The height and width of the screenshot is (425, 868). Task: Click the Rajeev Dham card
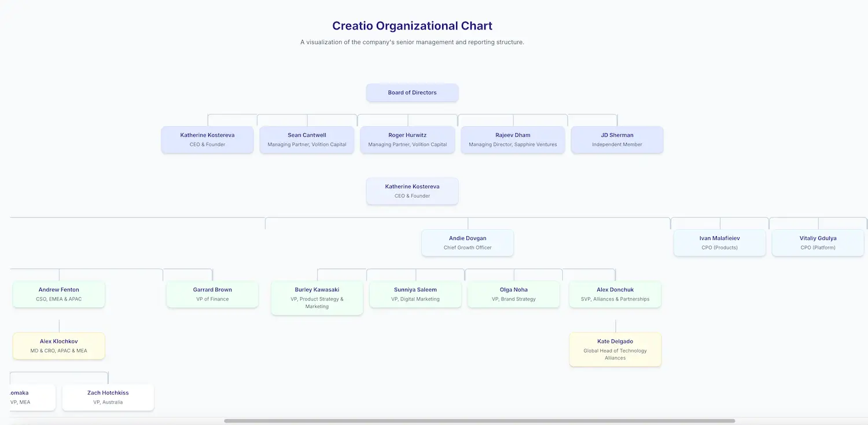tap(513, 140)
